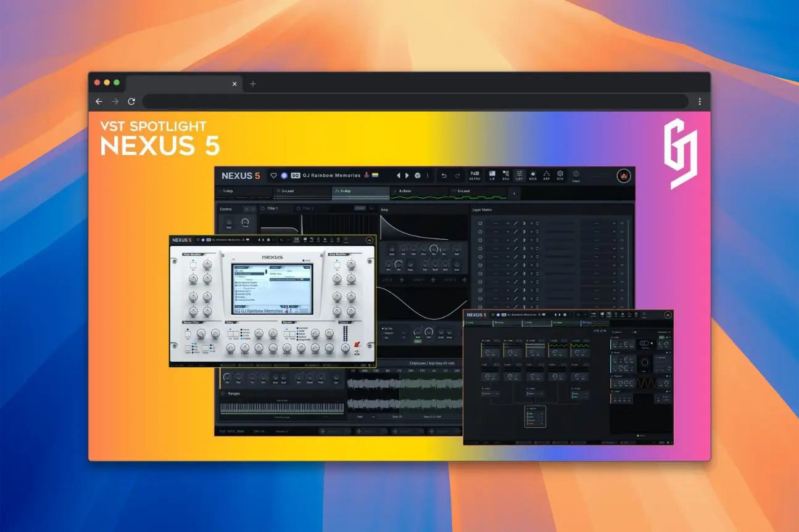The height and width of the screenshot is (532, 799).
Task: Close the current browser tab
Action: tap(234, 84)
